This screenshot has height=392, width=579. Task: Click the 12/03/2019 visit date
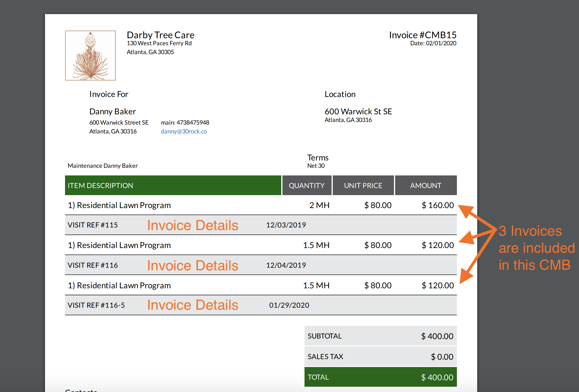click(286, 225)
